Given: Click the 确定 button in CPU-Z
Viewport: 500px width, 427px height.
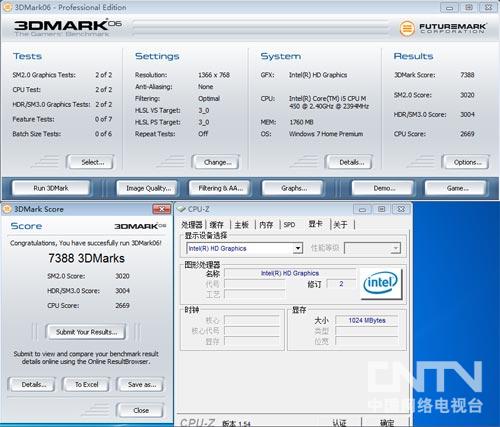Looking at the screenshot, I should tap(387, 423).
